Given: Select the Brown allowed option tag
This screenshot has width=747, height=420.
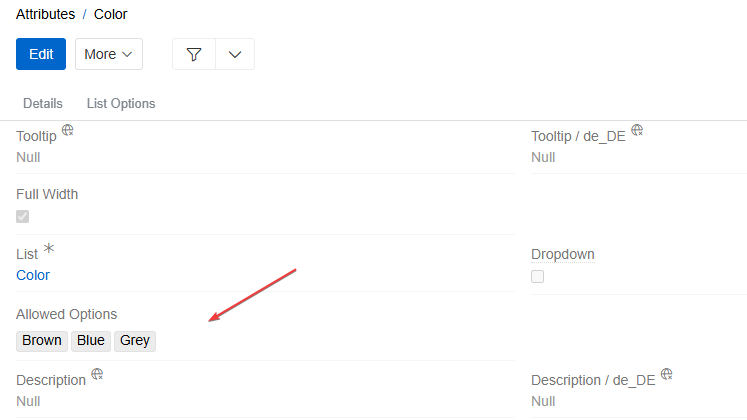Looking at the screenshot, I should click(42, 340).
